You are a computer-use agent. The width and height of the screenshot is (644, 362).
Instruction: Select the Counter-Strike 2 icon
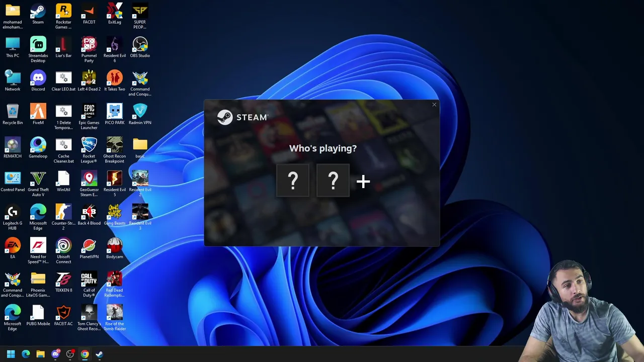point(63,217)
